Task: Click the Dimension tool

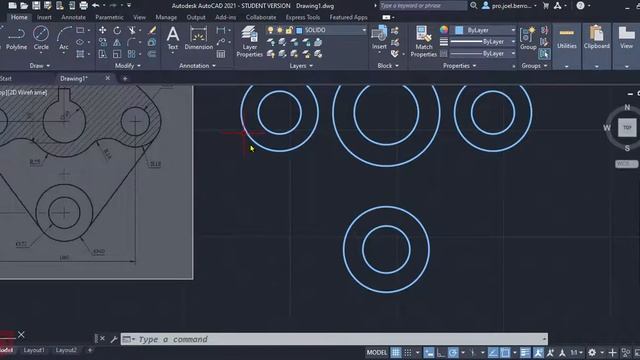Action: [198, 38]
